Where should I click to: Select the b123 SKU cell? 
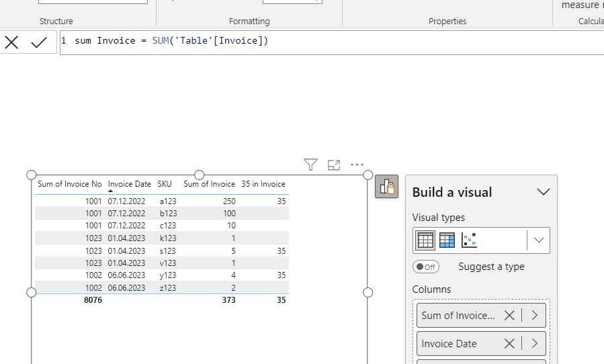tap(168, 214)
